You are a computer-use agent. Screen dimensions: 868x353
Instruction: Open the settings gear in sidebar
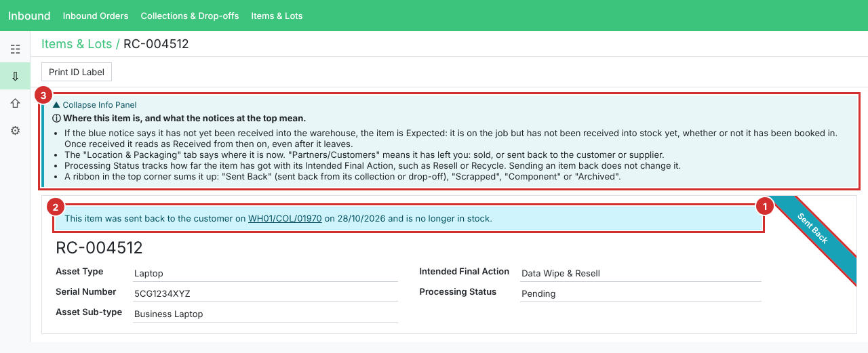pyautogui.click(x=15, y=130)
